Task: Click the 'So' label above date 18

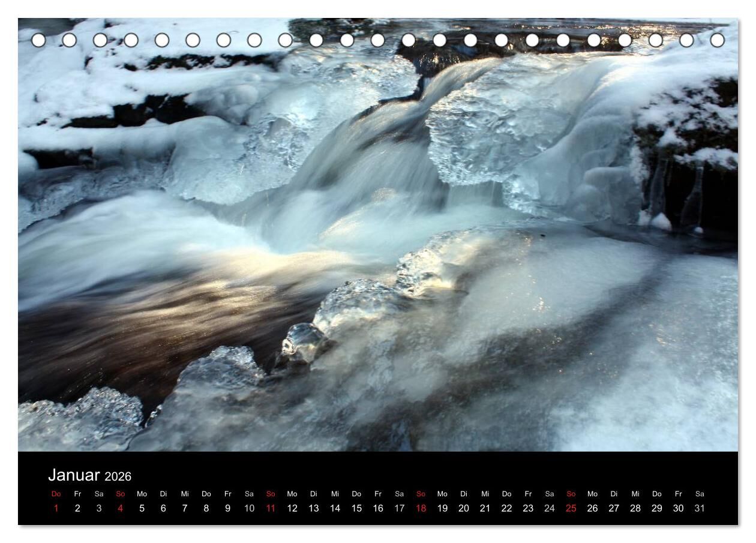Action: (421, 494)
